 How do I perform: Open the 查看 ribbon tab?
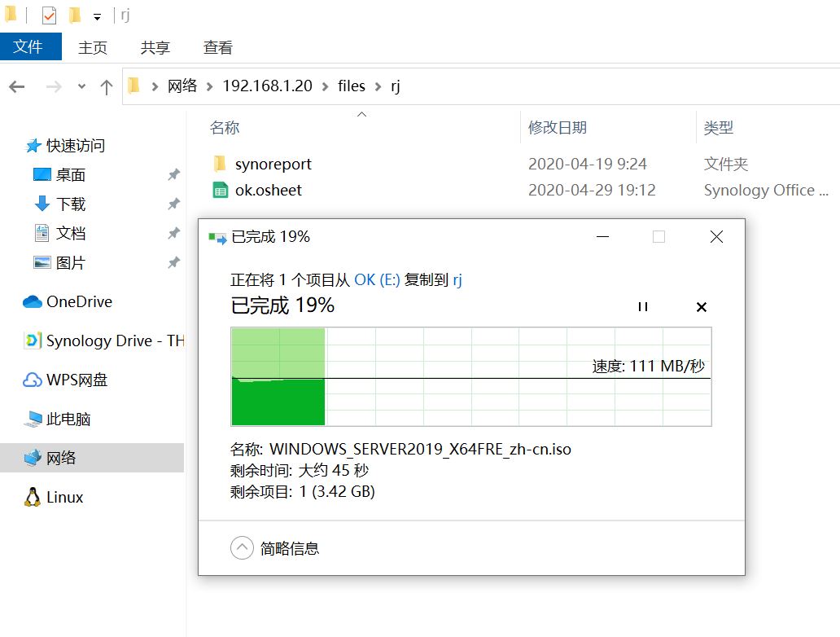click(x=217, y=48)
